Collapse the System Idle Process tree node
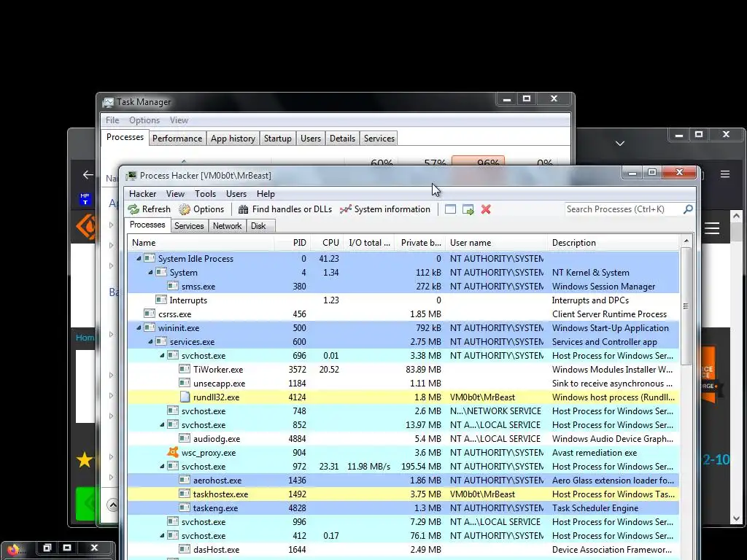The height and width of the screenshot is (560, 747). tap(139, 259)
